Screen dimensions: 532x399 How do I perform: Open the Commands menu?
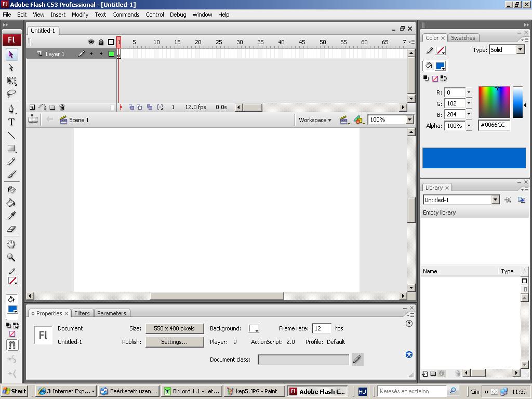pyautogui.click(x=126, y=15)
